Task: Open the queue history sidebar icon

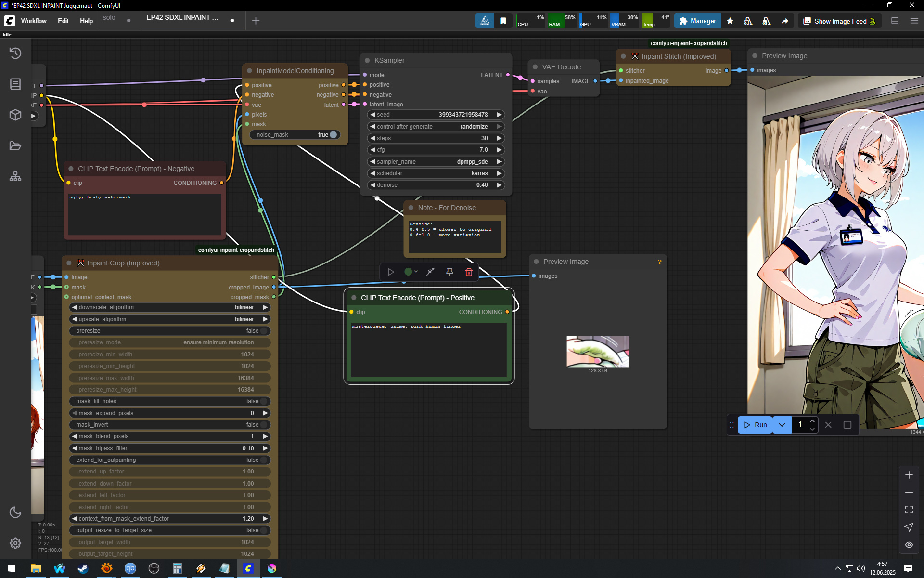Action: [x=15, y=53]
